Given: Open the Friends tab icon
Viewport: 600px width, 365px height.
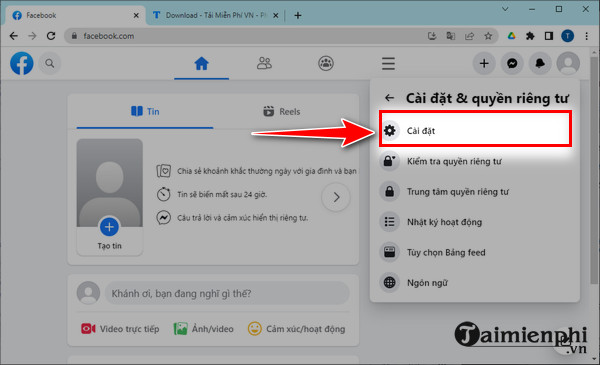Looking at the screenshot, I should [x=264, y=63].
